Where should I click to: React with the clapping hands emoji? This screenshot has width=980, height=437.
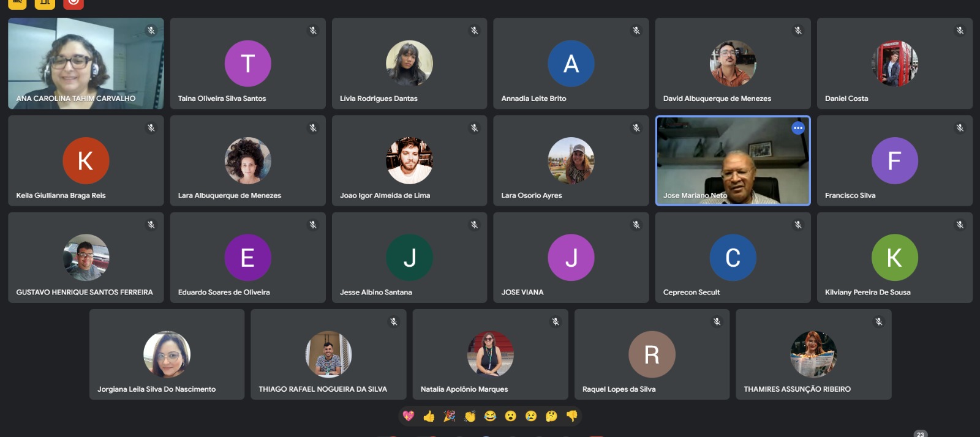tap(470, 416)
